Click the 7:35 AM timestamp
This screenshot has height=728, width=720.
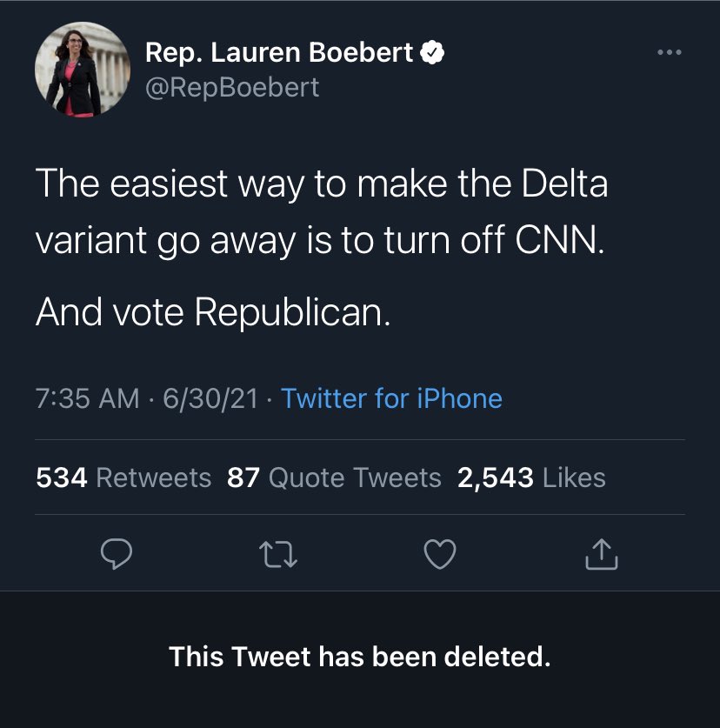(87, 399)
